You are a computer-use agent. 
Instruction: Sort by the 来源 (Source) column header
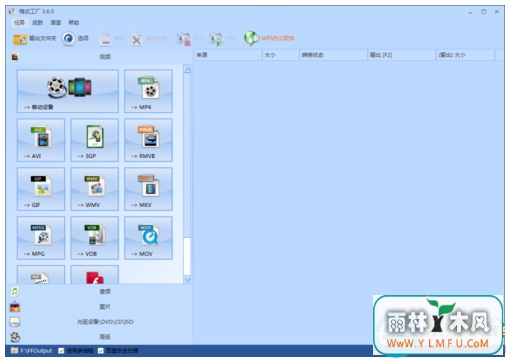pos(228,55)
